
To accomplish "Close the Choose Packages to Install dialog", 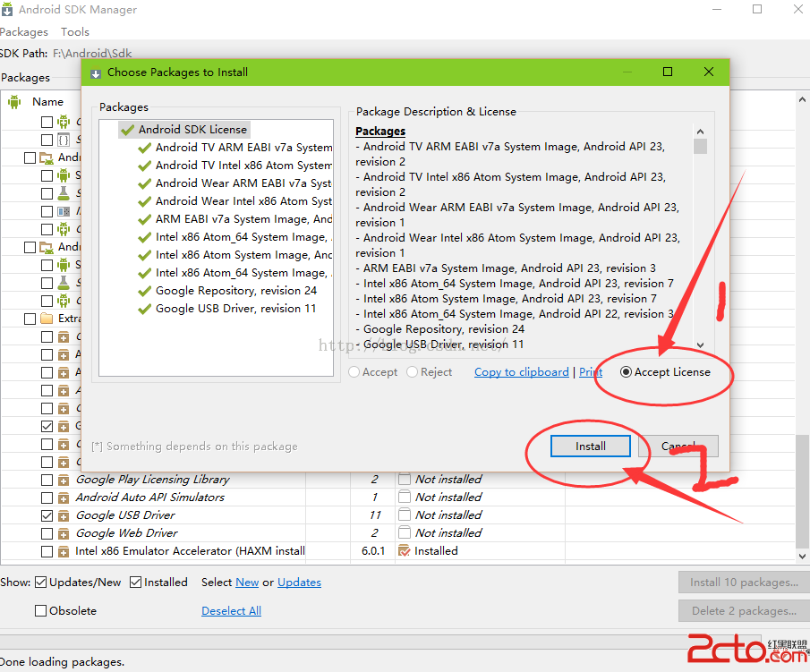I will click(709, 72).
